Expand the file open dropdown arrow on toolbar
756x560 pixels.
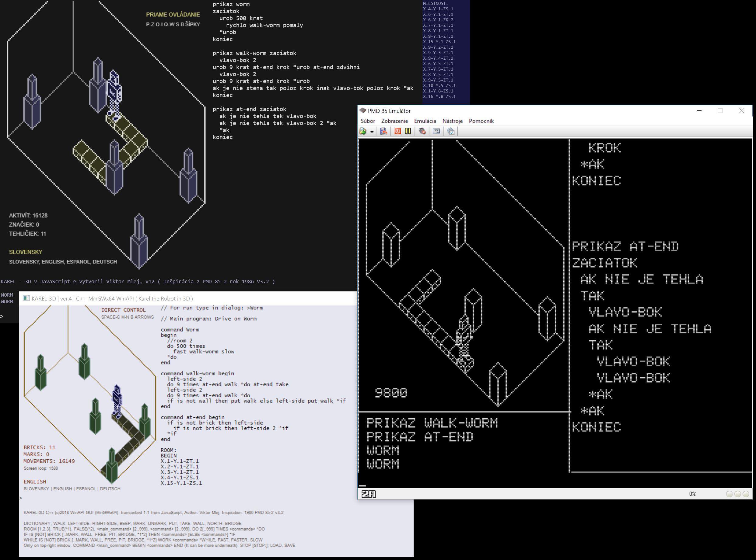click(x=372, y=131)
